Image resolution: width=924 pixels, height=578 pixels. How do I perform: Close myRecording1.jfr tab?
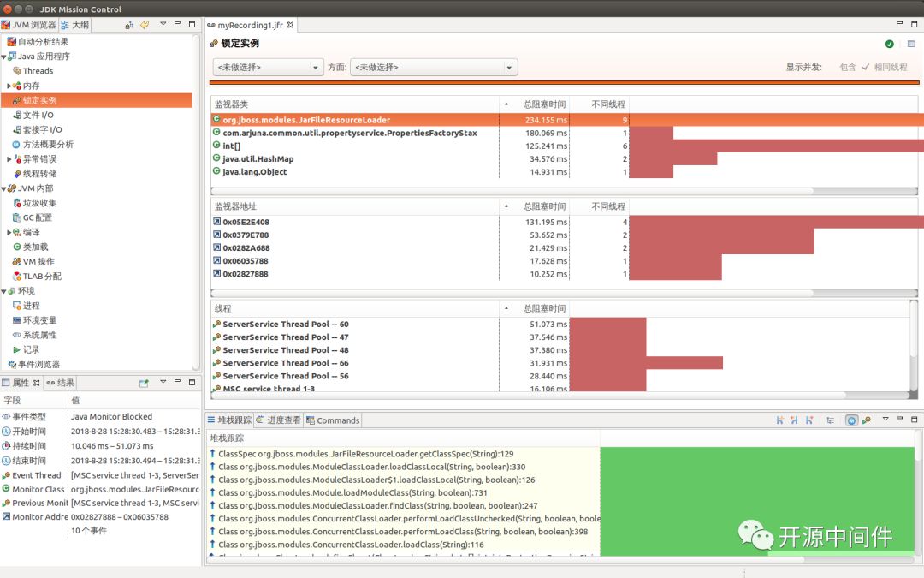tap(291, 25)
